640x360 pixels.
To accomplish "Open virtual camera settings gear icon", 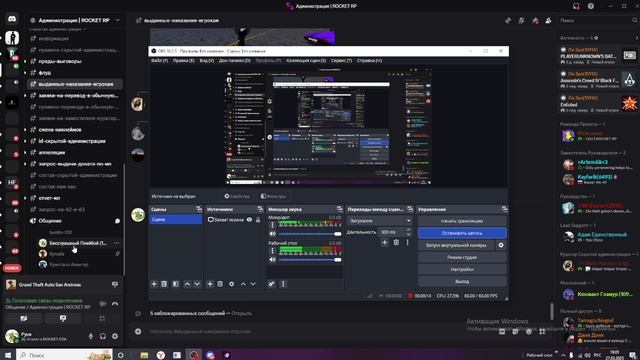I will tap(501, 245).
